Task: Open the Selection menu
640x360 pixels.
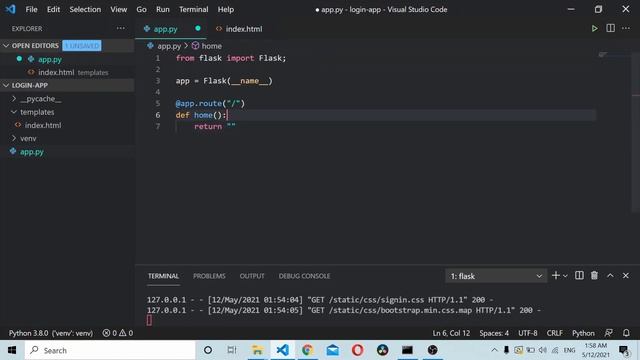Action: click(x=85, y=9)
